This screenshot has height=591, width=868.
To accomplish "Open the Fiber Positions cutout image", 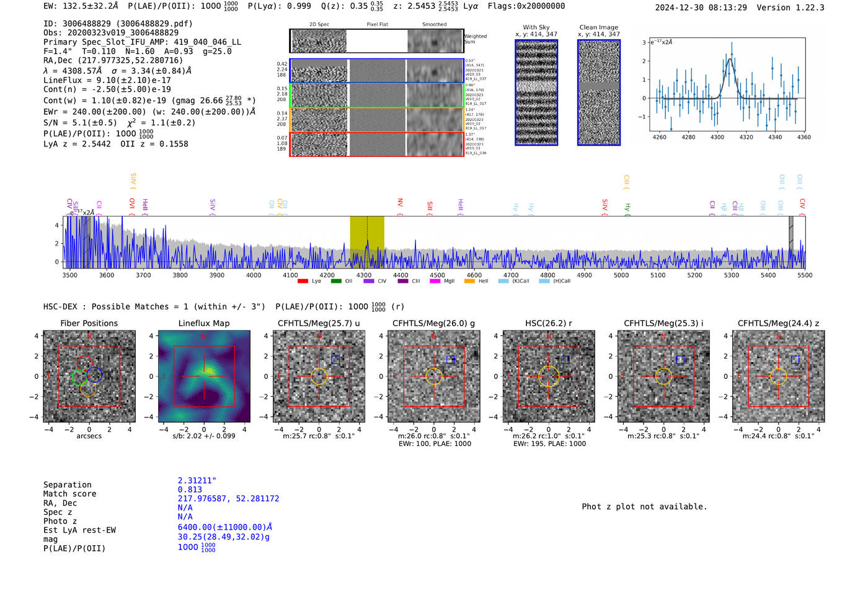I will pos(89,376).
